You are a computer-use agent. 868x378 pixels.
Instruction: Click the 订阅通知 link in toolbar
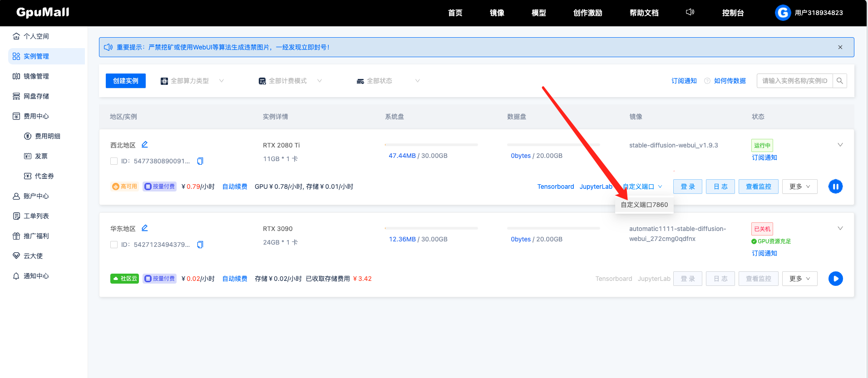tap(684, 81)
